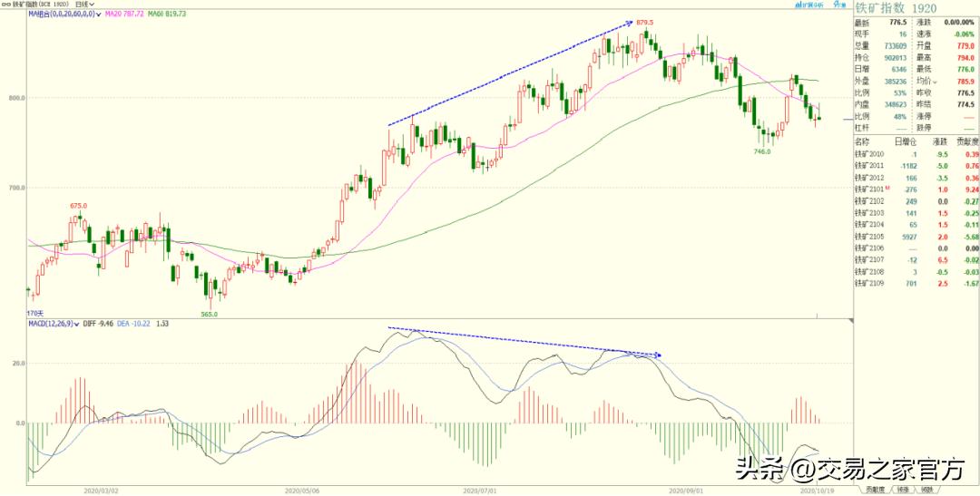The height and width of the screenshot is (496, 980).
Task: Select the 铁矿2106 contract row
Action: coord(916,248)
